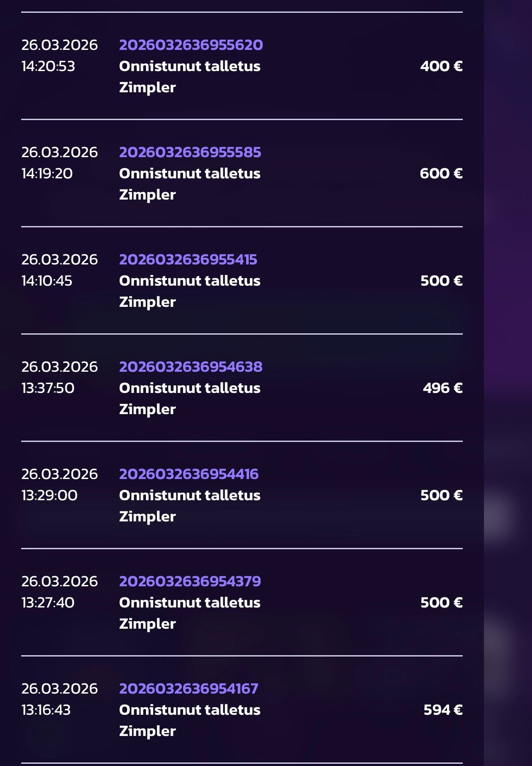Screen dimensions: 532x766
Task: Click transaction ID 2026032636955415
Action: coord(188,260)
